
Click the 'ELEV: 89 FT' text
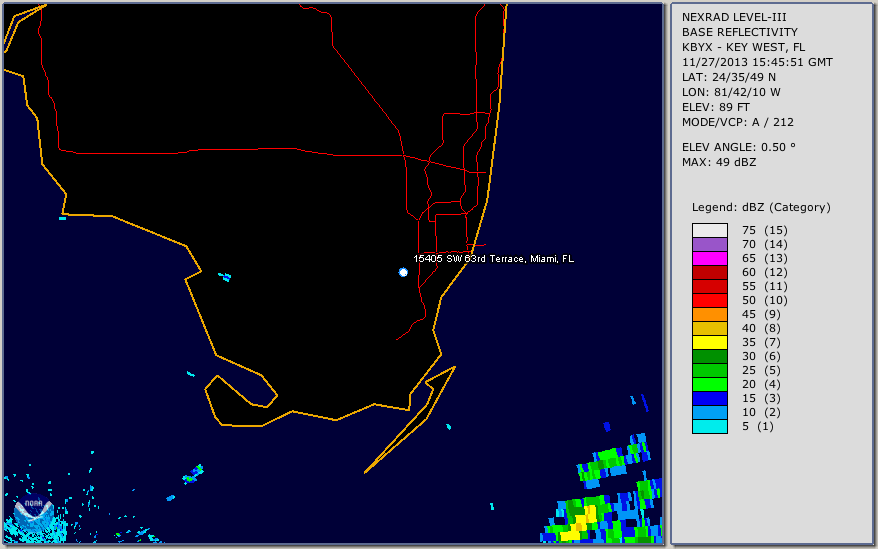coord(716,107)
